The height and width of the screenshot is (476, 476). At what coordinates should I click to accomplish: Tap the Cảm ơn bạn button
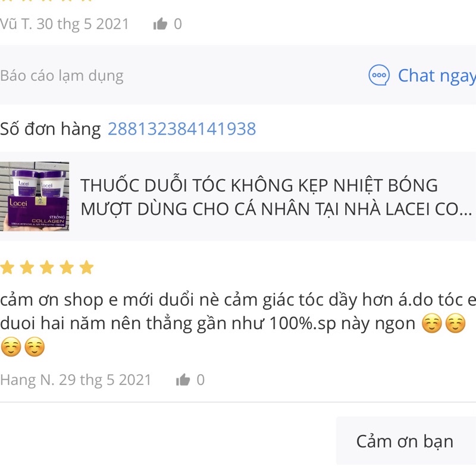405,441
